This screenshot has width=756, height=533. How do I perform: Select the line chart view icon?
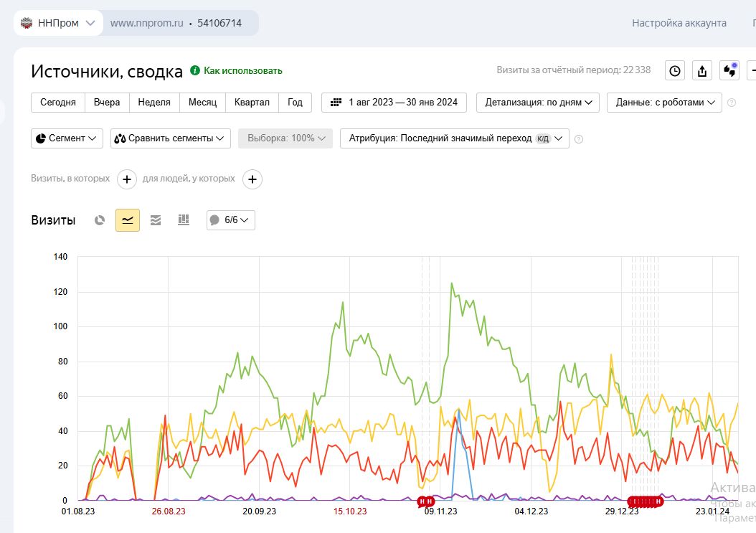point(128,220)
